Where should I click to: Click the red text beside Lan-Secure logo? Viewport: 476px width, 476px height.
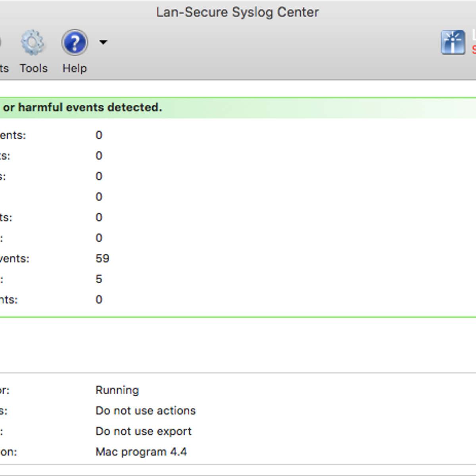pos(474,50)
